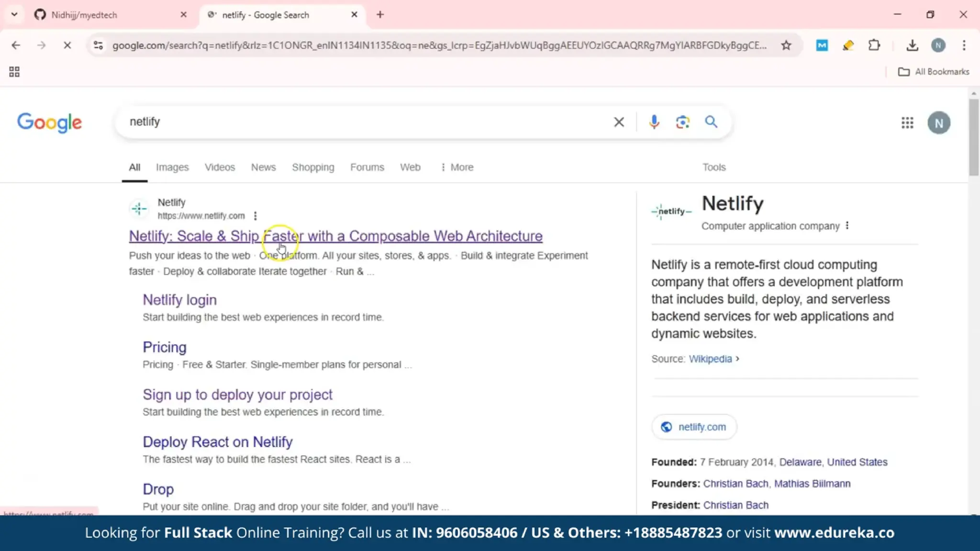Switch to Web results
The width and height of the screenshot is (980, 551).
tap(410, 167)
